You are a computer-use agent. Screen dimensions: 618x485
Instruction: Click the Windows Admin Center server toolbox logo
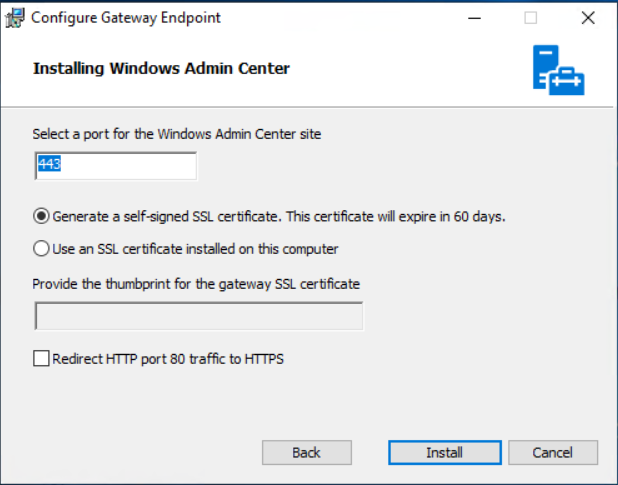(558, 70)
